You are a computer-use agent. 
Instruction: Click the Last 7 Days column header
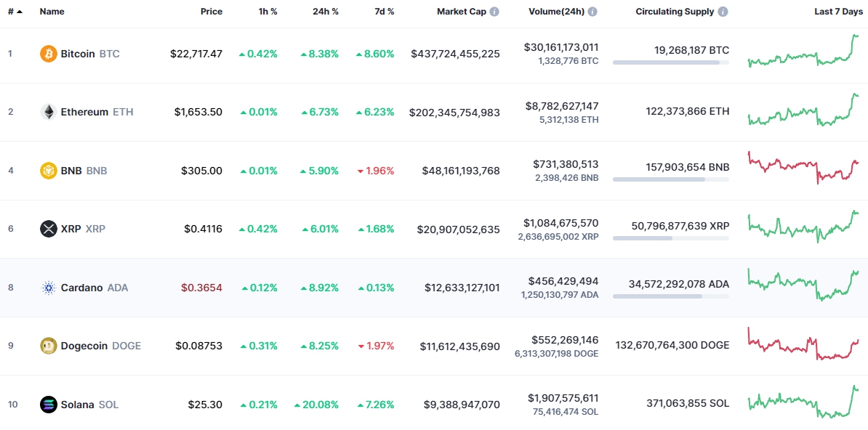(x=837, y=12)
